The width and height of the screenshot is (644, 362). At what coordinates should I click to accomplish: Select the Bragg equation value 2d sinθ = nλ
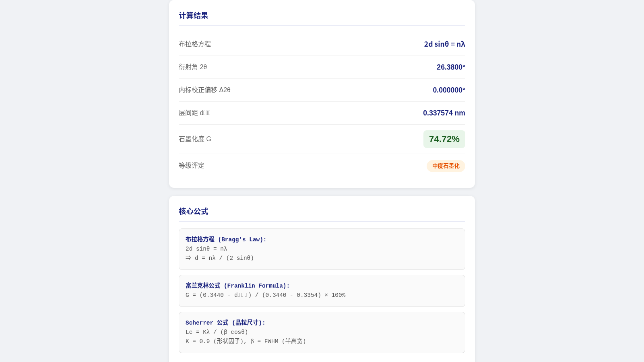click(444, 44)
